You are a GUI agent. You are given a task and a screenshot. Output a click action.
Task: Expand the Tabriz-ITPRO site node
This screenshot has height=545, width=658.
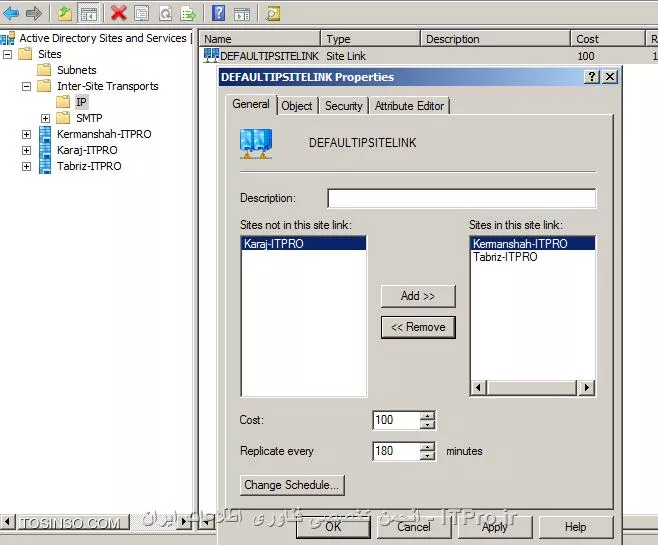pos(26,167)
